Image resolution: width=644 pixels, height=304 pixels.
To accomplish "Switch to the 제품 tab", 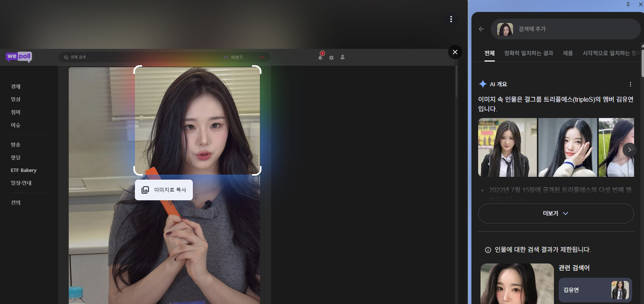I will coord(568,53).
